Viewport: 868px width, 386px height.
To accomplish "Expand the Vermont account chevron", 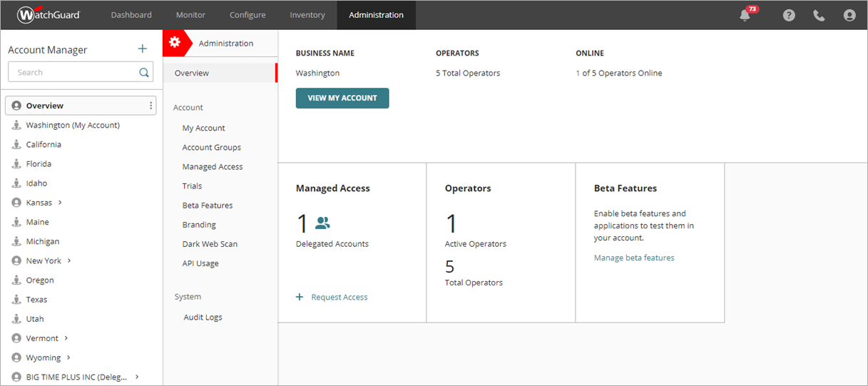I will point(66,338).
